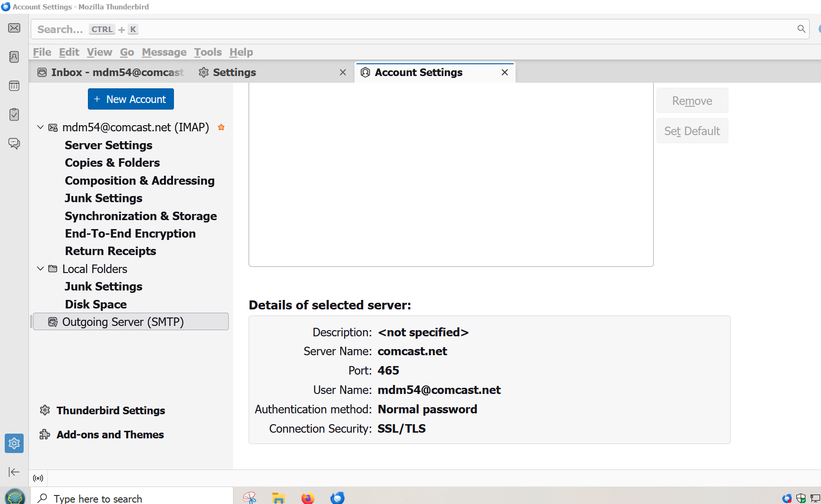This screenshot has width=821, height=504.
Task: Select Composition & Addressing
Action: pyautogui.click(x=140, y=180)
